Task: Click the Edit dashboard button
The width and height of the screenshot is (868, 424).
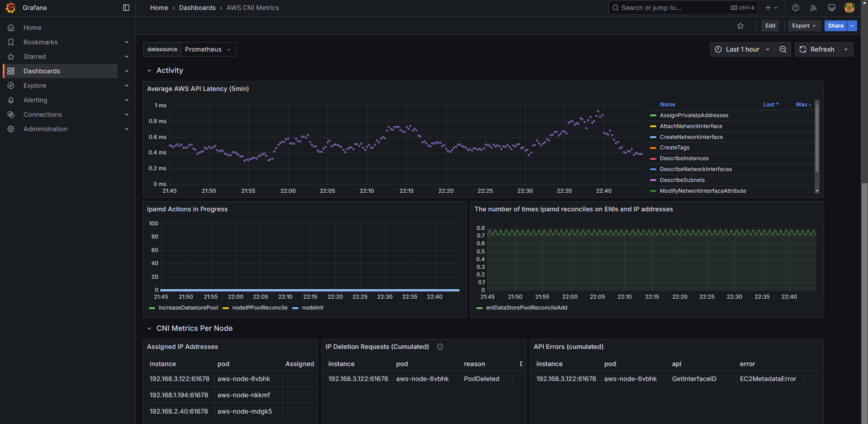Action: (x=770, y=26)
